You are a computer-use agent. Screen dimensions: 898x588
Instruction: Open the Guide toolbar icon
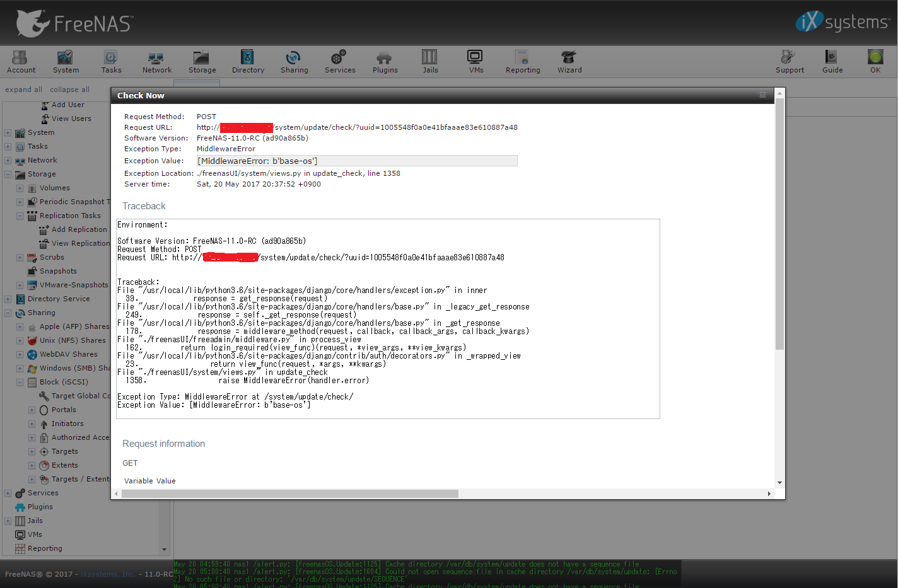[x=832, y=62]
